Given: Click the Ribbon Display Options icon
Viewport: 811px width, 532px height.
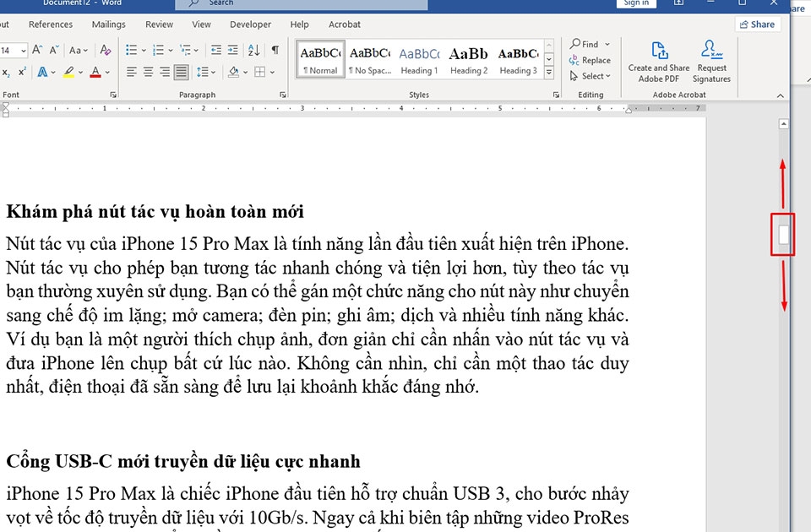Looking at the screenshot, I should pyautogui.click(x=678, y=3).
